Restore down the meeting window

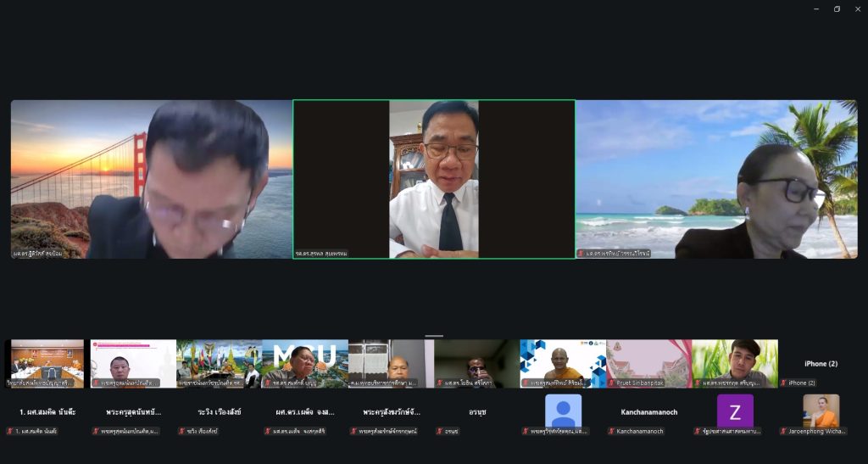837,9
